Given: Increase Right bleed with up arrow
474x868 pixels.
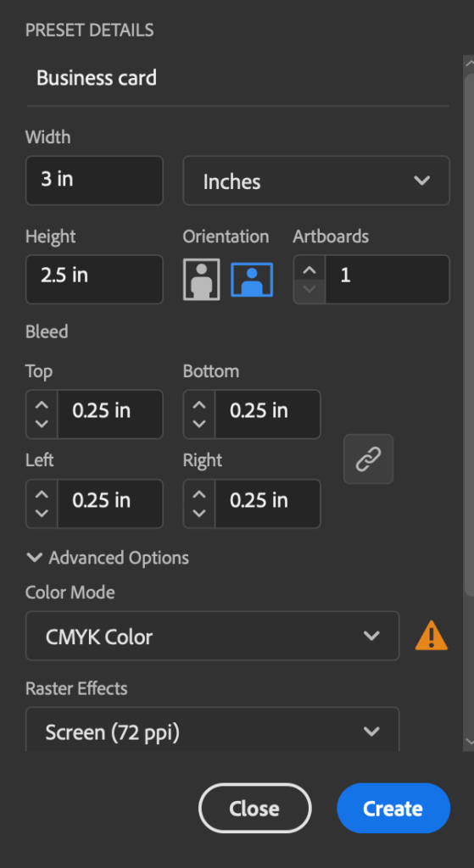Looking at the screenshot, I should point(199,494).
